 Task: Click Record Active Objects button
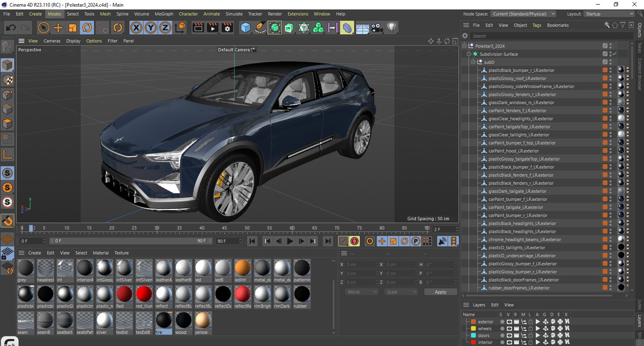coord(343,241)
